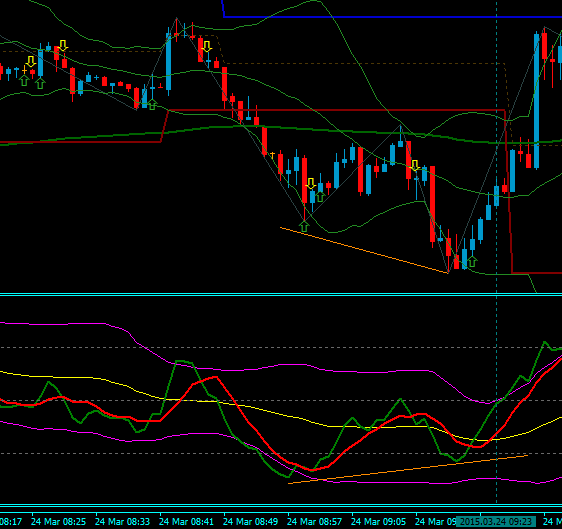
Task: Click the dashed vertical crosshair line
Action: click(x=496, y=251)
